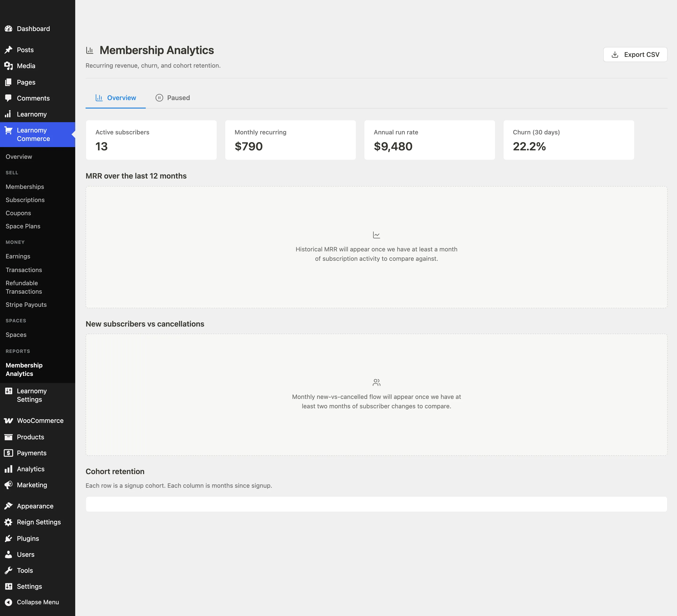Switch to the Overview tab
This screenshot has height=616, width=677.
[115, 98]
